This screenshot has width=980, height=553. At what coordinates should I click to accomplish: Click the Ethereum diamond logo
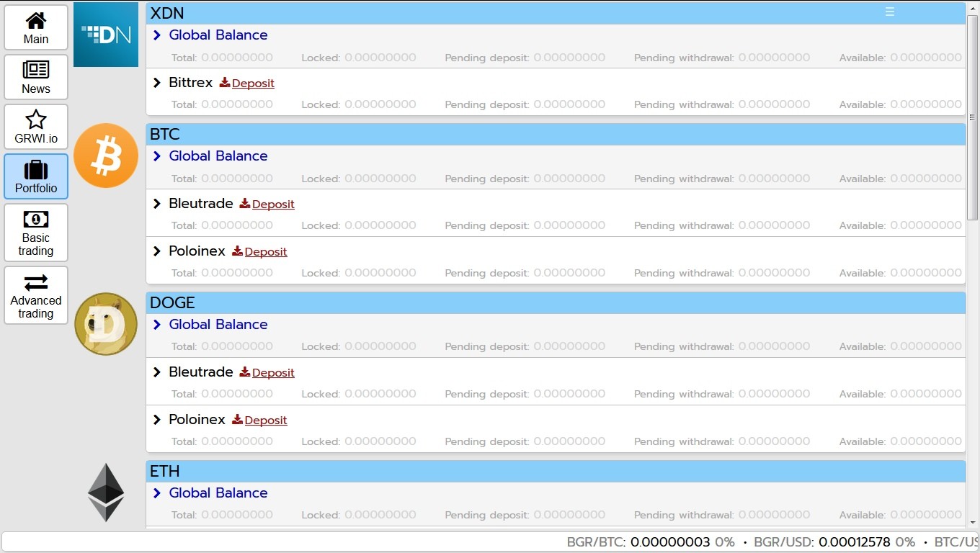pos(106,493)
